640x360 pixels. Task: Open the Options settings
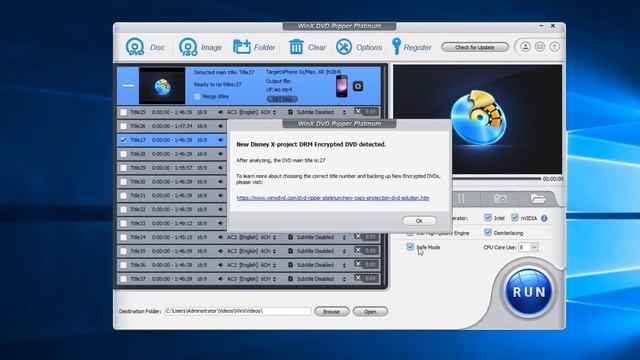coord(344,47)
